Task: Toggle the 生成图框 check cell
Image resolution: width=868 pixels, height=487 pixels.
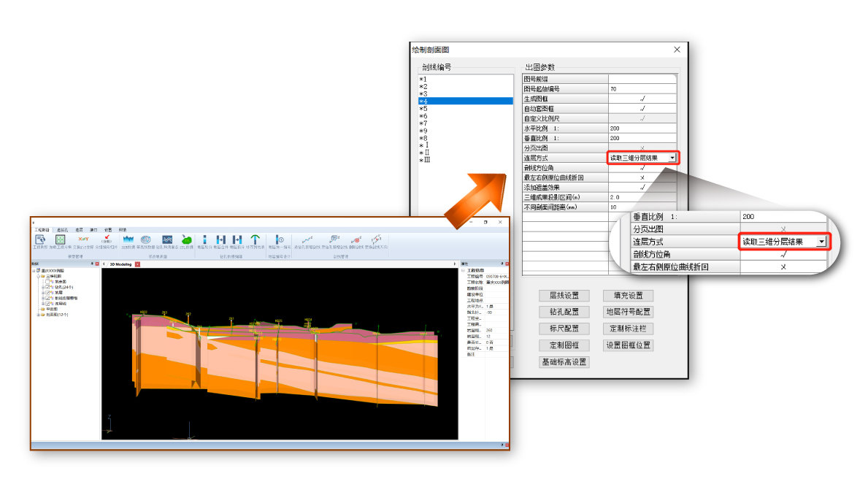Action: (642, 99)
